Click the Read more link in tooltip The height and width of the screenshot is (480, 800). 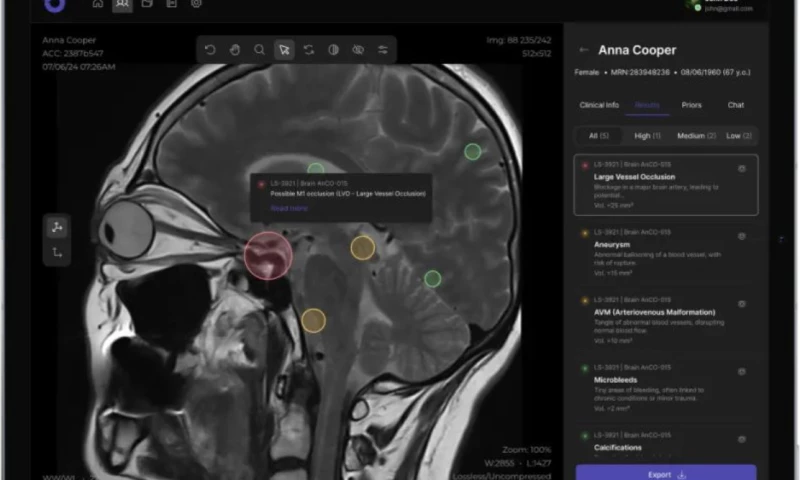[x=289, y=208]
